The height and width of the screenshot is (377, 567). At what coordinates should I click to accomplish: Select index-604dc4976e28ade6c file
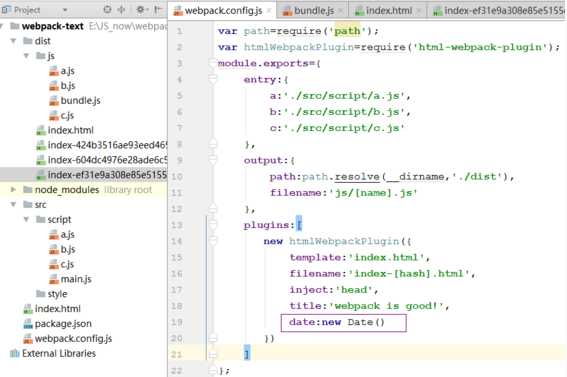pyautogui.click(x=107, y=160)
